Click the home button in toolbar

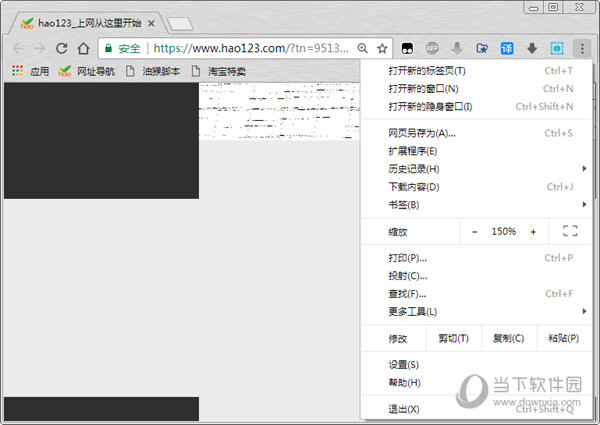(84, 48)
